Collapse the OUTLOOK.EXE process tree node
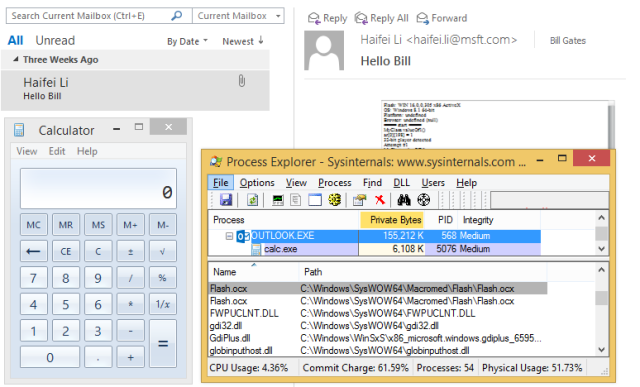Screen dimensions: 640x387 click(x=229, y=236)
